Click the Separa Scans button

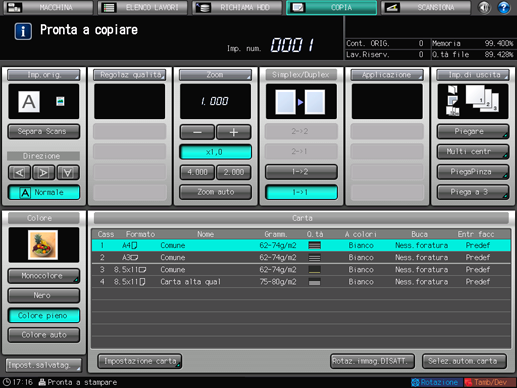(x=44, y=131)
